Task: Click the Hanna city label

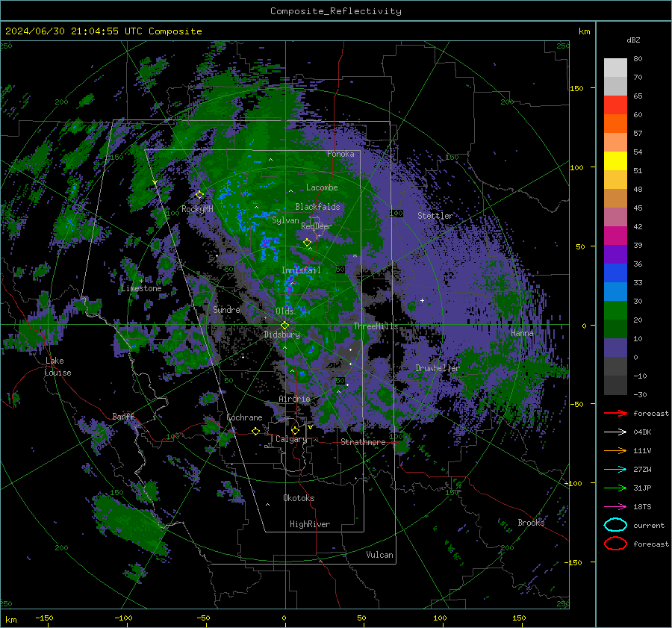Action: click(x=522, y=333)
